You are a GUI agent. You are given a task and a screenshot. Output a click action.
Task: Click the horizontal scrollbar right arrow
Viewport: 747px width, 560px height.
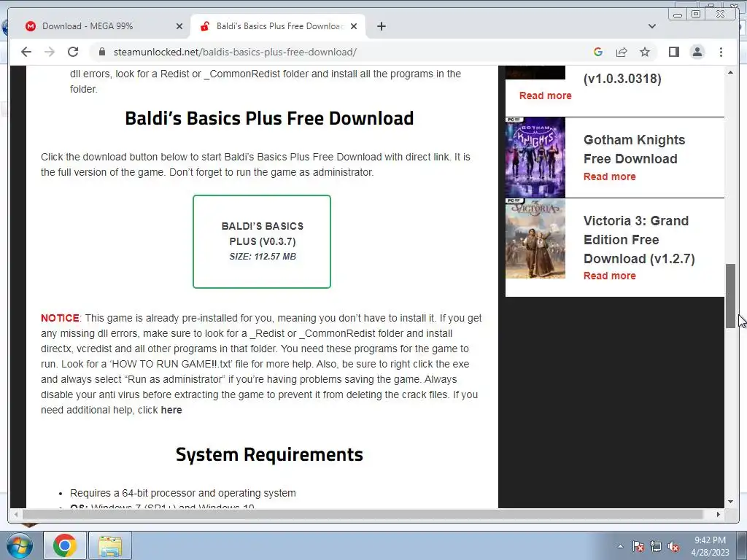(719, 514)
